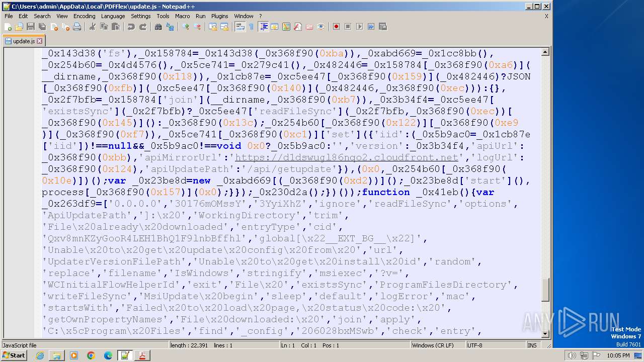Copy selection toolbar icon
This screenshot has width=644, height=362.
(x=104, y=27)
